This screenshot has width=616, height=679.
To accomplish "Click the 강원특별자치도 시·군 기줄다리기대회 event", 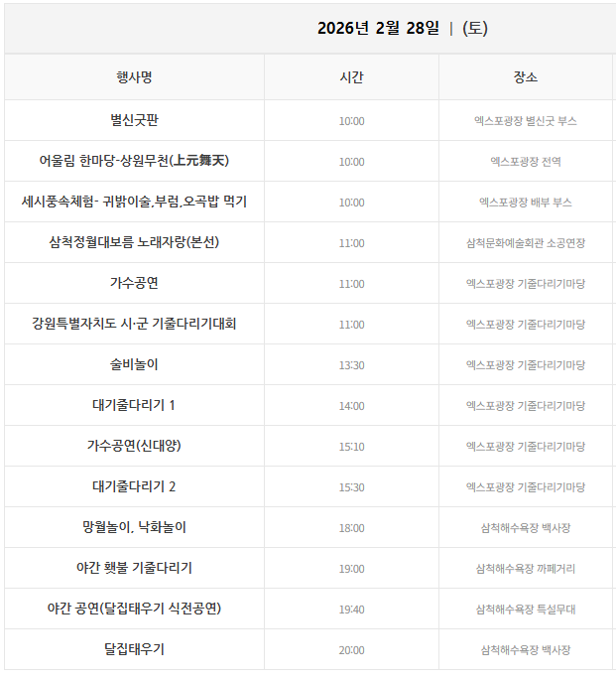I will coord(134,324).
